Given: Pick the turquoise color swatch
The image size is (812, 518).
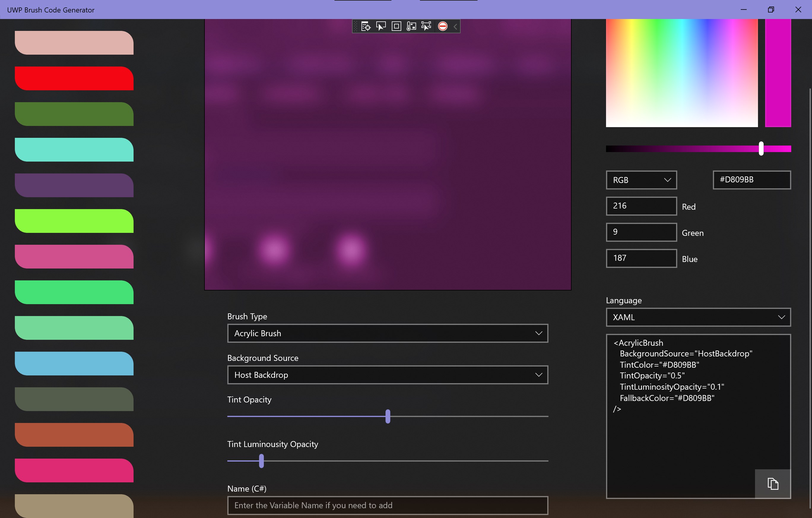Looking at the screenshot, I should [x=74, y=149].
